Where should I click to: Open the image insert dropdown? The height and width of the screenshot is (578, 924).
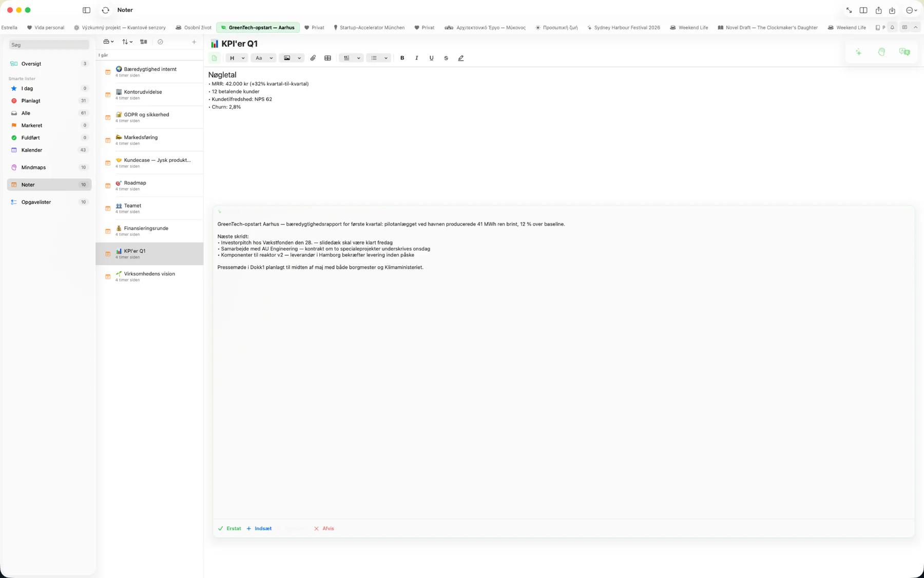click(x=292, y=58)
